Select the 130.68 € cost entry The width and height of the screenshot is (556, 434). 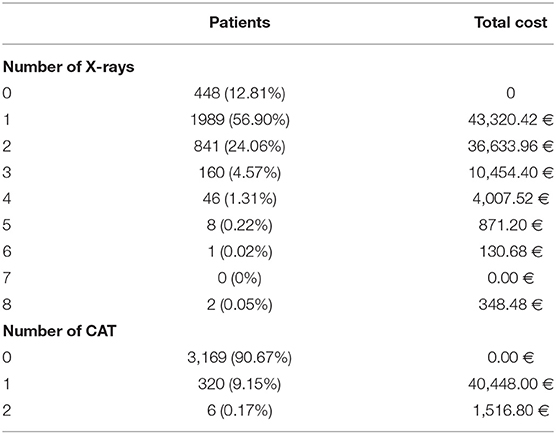tap(511, 252)
